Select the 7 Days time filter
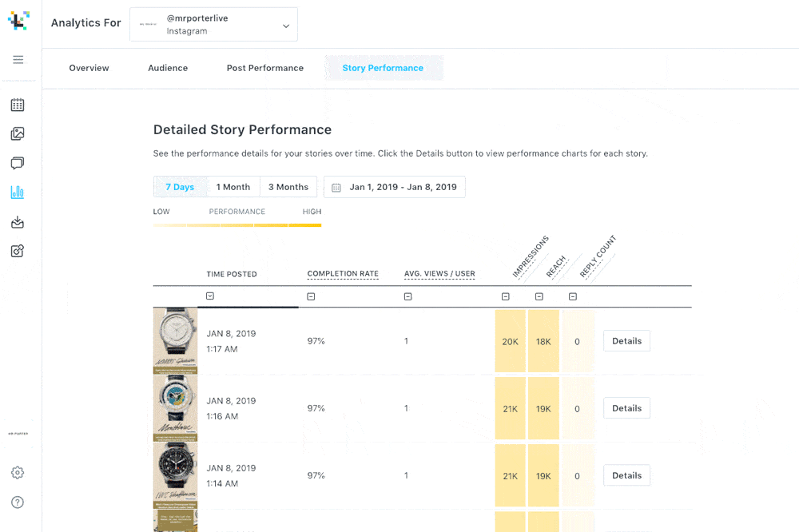 click(180, 186)
